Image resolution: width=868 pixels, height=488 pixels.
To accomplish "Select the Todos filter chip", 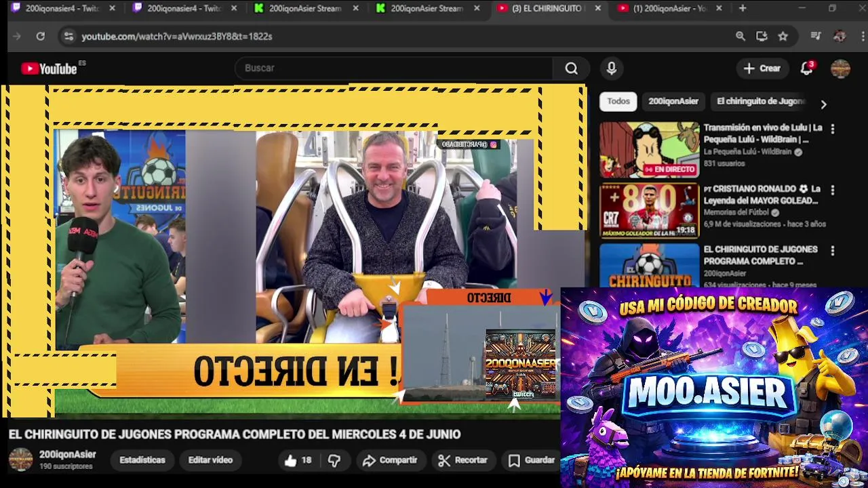I will [618, 102].
